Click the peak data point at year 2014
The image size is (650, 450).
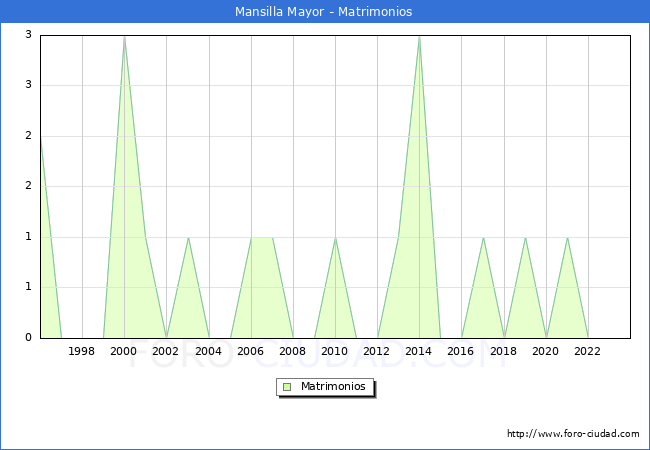(x=420, y=37)
